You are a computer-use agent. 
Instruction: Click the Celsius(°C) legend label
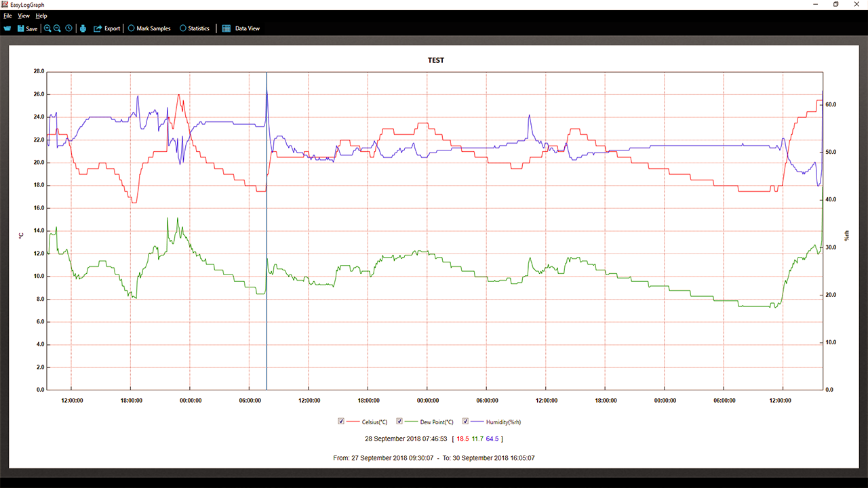coord(374,422)
